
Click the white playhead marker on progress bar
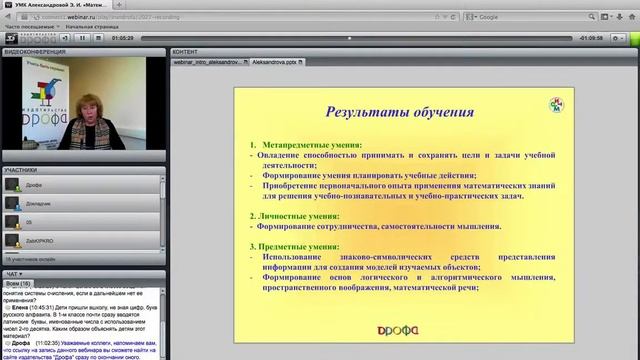349,38
